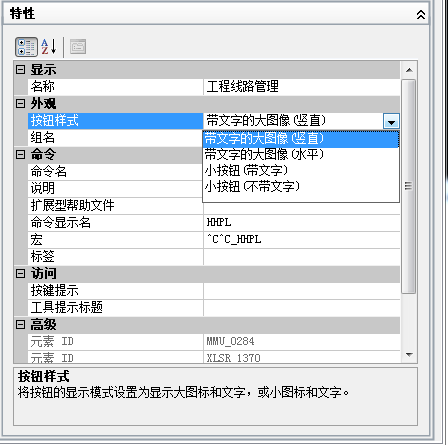448x445 pixels.
Task: Select the 命令显示名 property label
Action: coord(115,223)
